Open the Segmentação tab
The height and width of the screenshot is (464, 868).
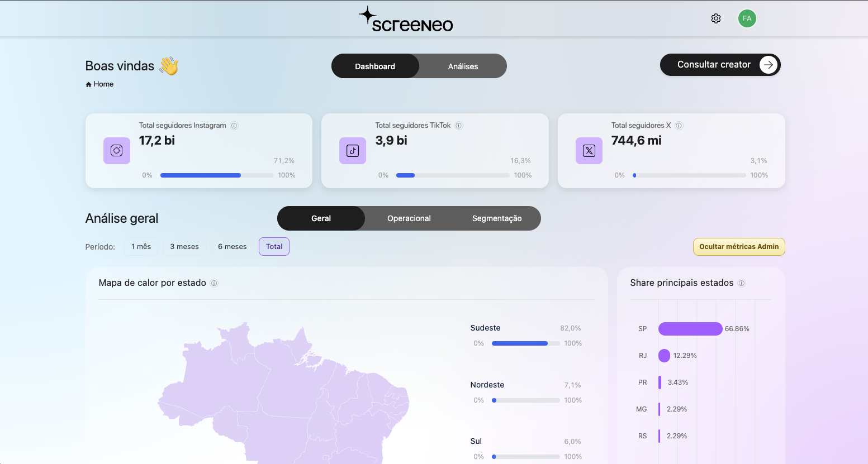pyautogui.click(x=496, y=218)
